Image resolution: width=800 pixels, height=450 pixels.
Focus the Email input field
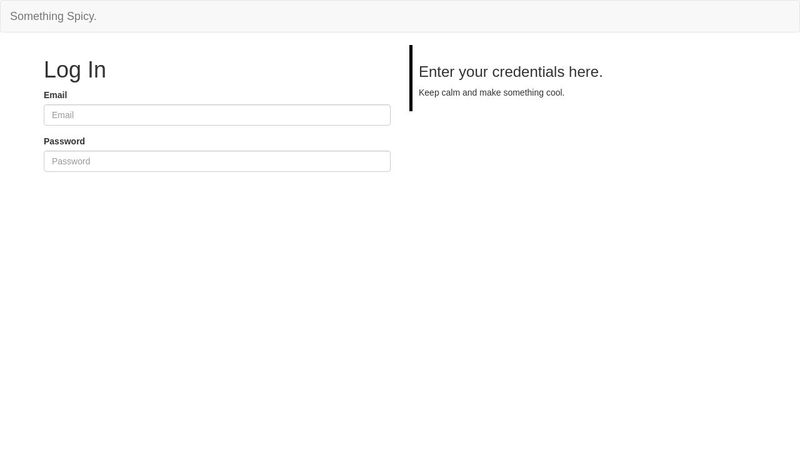217,115
